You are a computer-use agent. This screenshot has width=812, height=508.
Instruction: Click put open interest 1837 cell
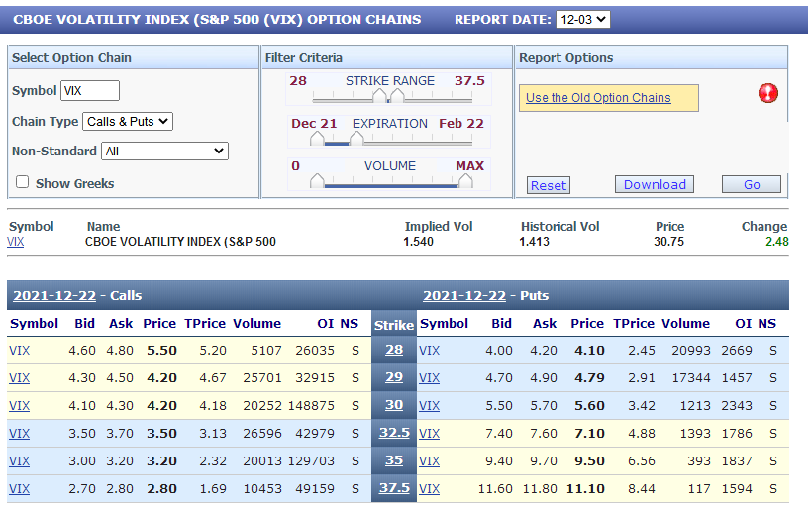tap(737, 460)
